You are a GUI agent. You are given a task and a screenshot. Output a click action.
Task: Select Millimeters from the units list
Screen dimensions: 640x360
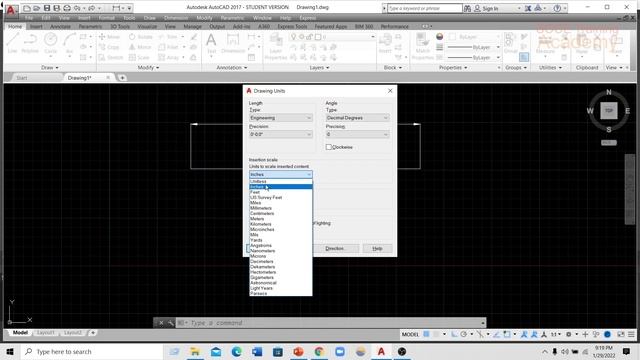coord(281,208)
